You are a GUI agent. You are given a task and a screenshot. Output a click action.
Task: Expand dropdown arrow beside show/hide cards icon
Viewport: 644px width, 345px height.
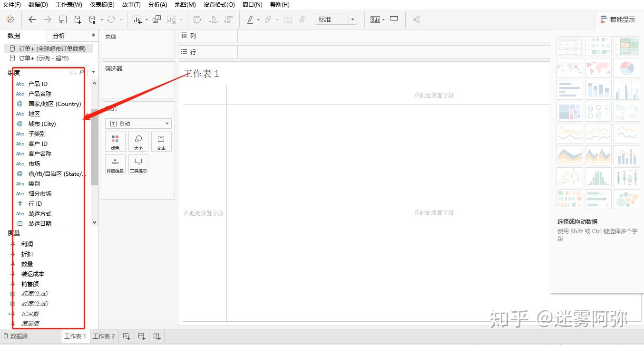[383, 20]
